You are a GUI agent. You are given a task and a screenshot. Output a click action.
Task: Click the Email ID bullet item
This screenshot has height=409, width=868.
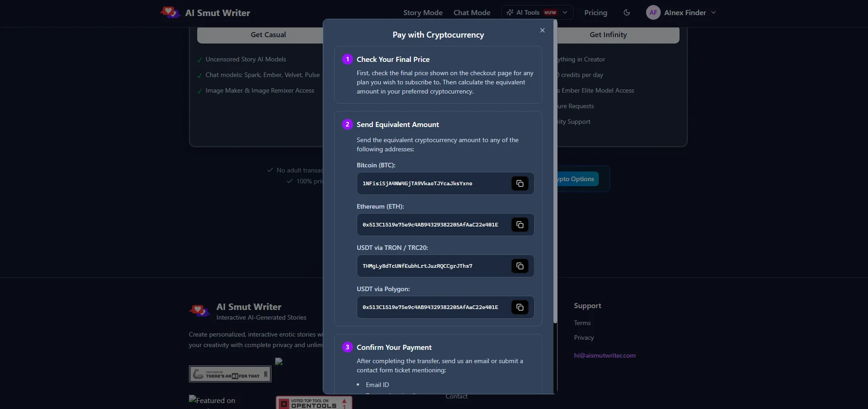coord(377,385)
